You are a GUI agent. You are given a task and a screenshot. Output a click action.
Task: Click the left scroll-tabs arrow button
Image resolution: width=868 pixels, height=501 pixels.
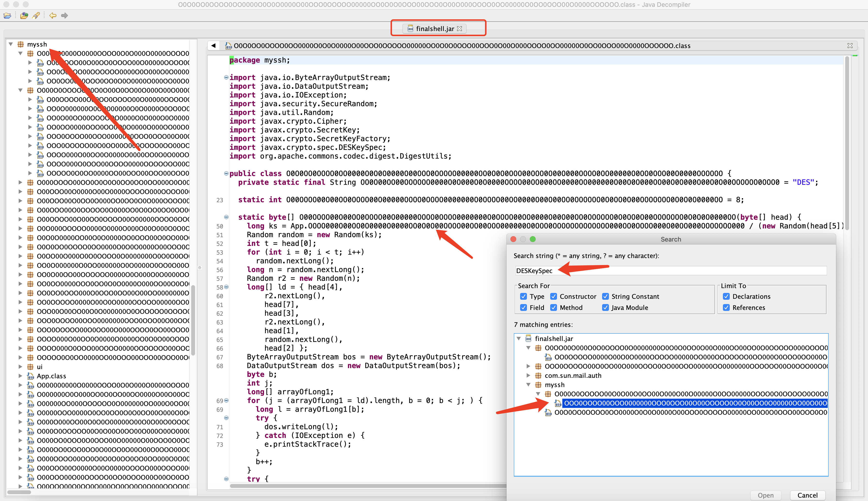click(213, 46)
